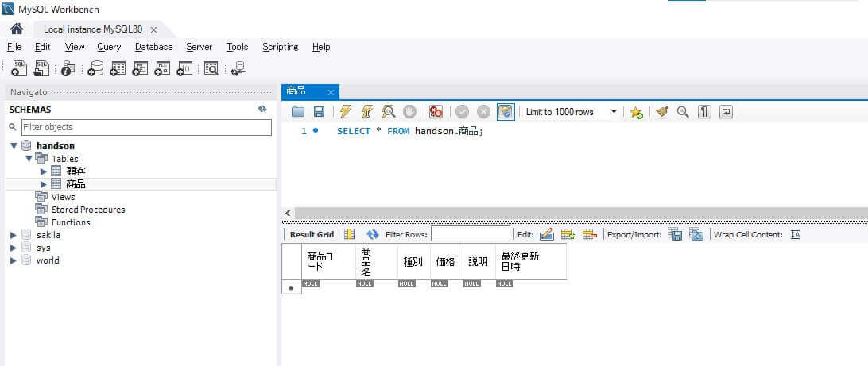The height and width of the screenshot is (366, 868).
Task: Open the Scripting menu
Action: pyautogui.click(x=280, y=47)
